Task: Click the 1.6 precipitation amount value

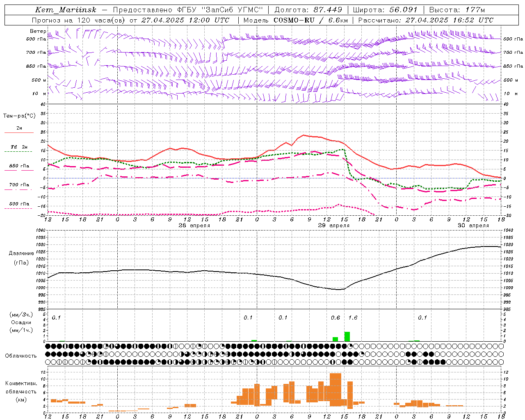Action: [x=353, y=317]
